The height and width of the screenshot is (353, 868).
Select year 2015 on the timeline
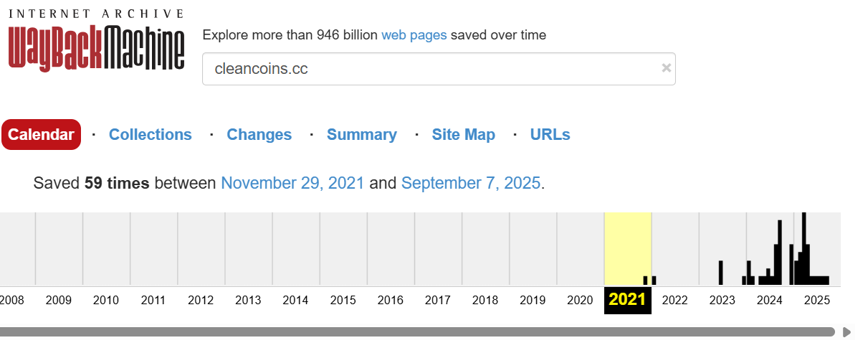click(x=343, y=300)
